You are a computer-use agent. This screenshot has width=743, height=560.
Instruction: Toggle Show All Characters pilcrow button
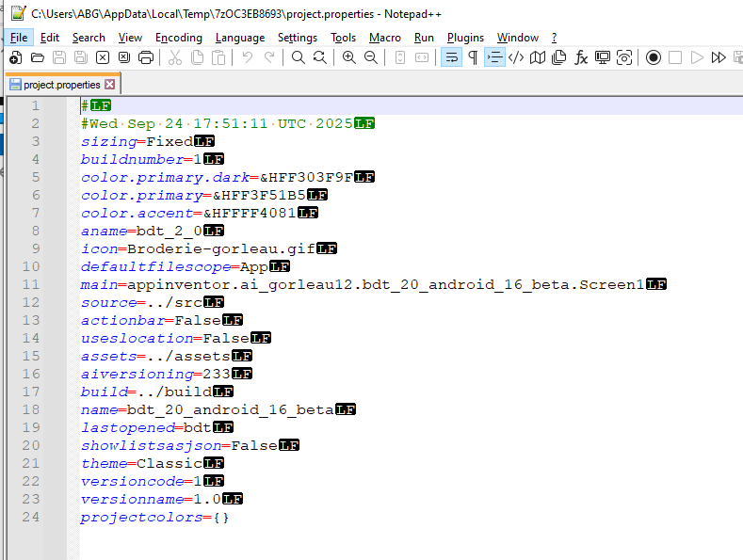tap(473, 57)
